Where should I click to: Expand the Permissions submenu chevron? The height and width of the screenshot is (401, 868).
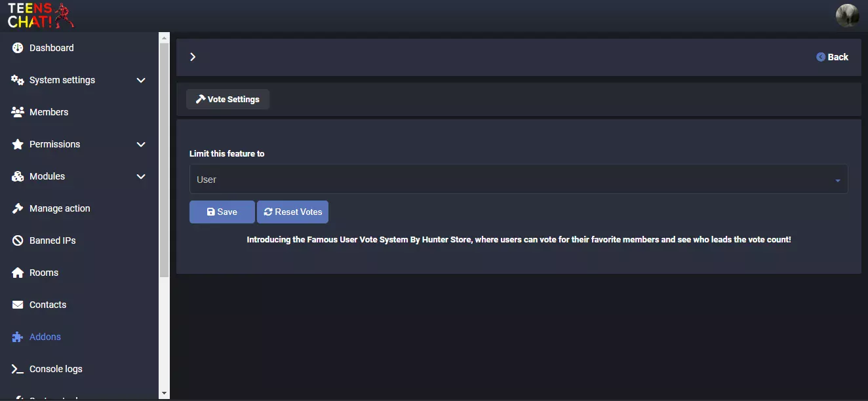coord(141,144)
